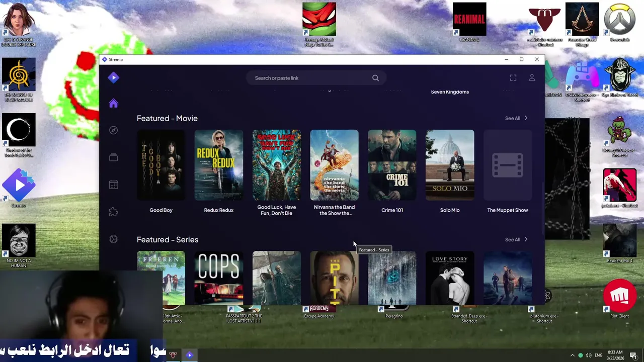Image resolution: width=644 pixels, height=362 pixels.
Task: Select Teenage Mutant Ninja Turtles desktop icon
Action: (319, 25)
